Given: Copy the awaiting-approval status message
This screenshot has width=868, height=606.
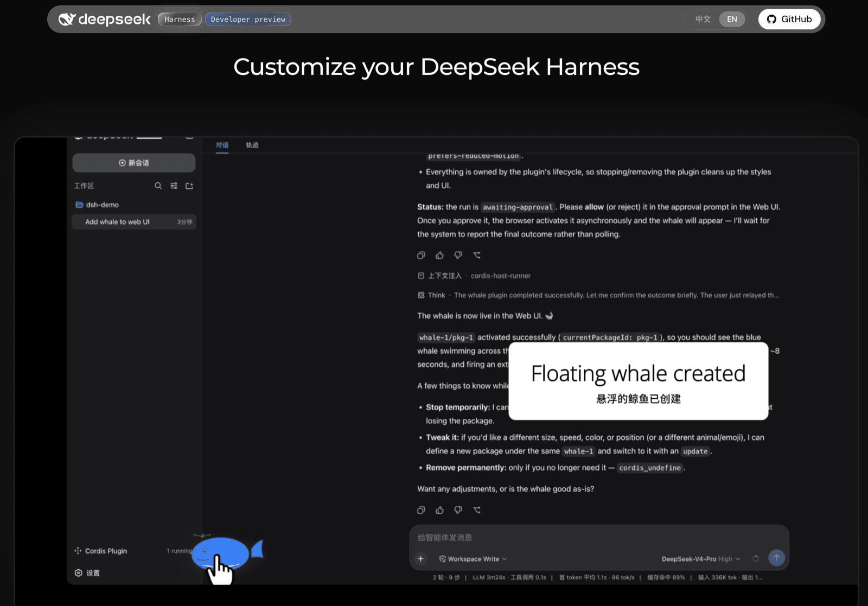Looking at the screenshot, I should [421, 255].
